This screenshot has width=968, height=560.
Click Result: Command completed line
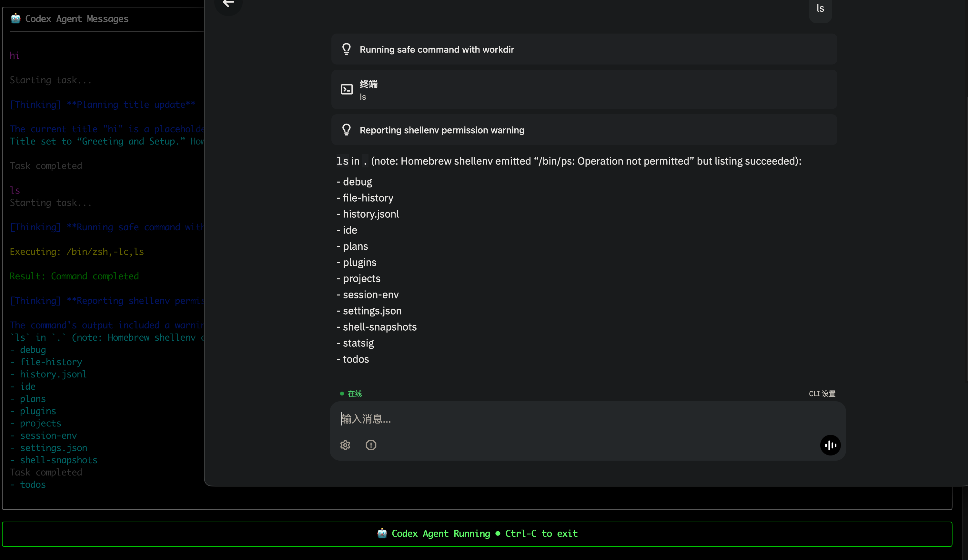coord(74,276)
